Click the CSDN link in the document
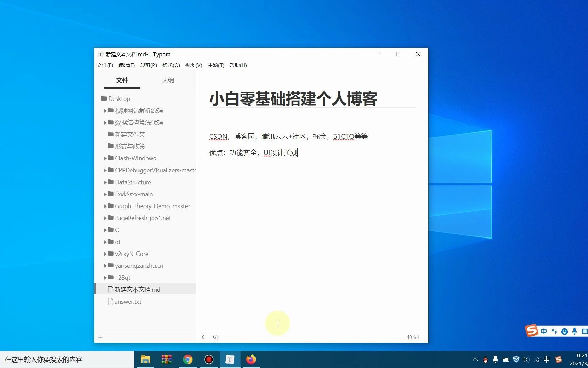 pos(218,136)
